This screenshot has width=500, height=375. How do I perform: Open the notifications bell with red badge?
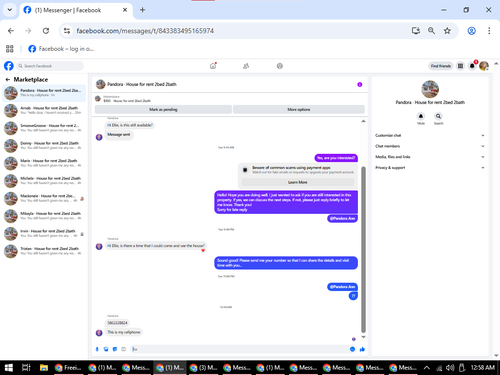pyautogui.click(x=472, y=66)
